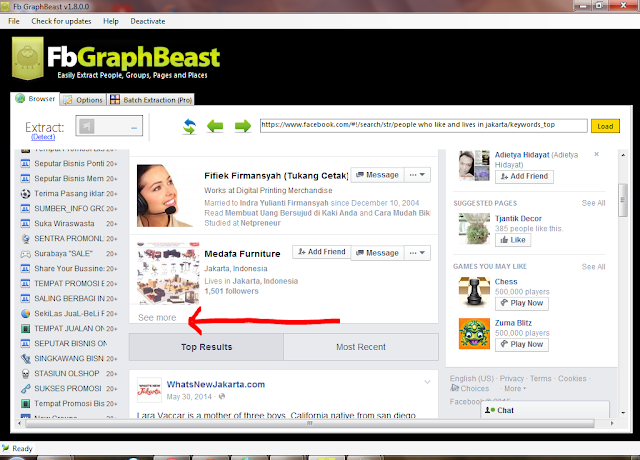
Task: Click the Extract button icon
Action: 109,126
